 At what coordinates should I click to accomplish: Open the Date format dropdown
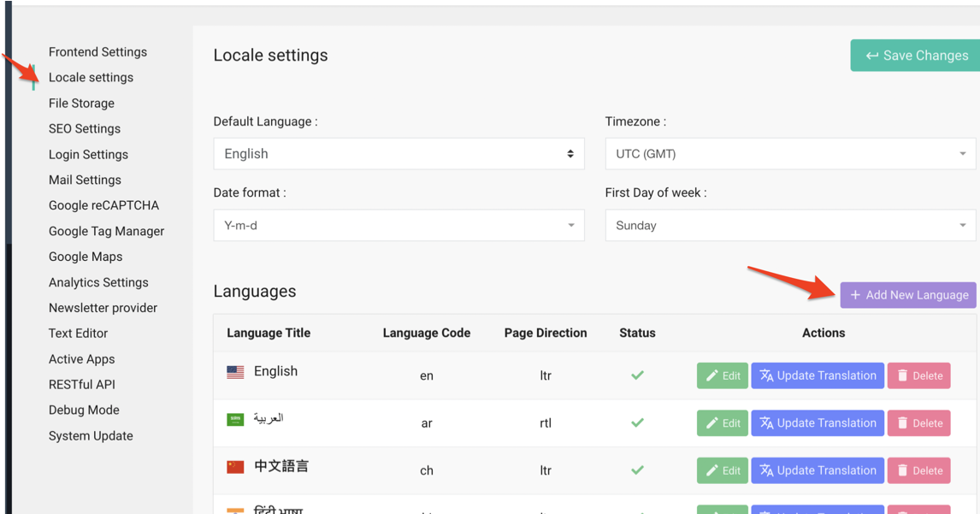click(x=398, y=226)
